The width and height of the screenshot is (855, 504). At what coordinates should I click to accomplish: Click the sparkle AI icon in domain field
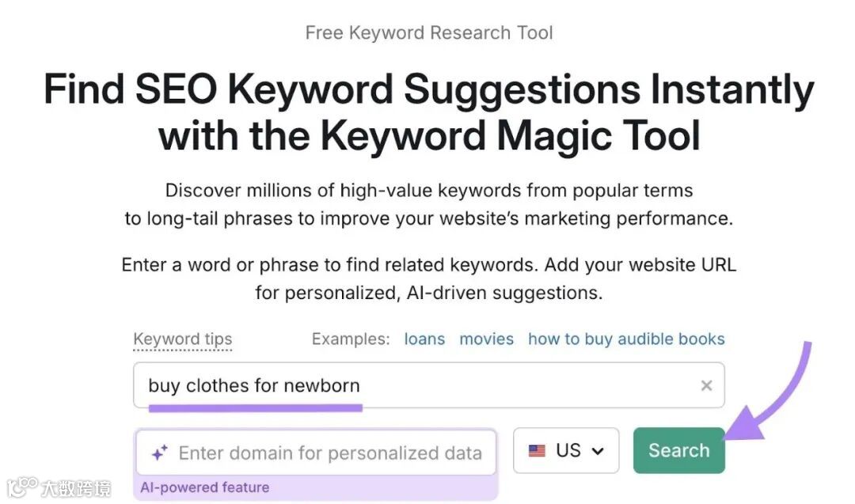[x=159, y=453]
